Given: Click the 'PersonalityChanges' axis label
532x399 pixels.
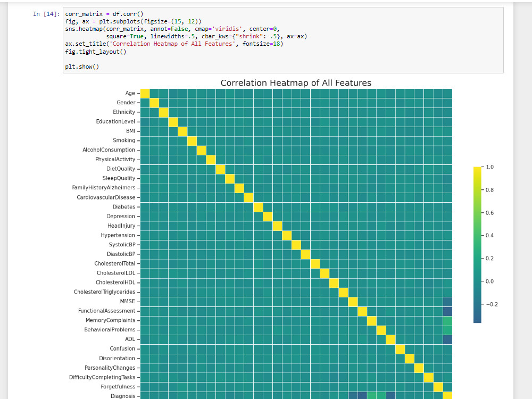Looking at the screenshot, I should click(110, 368).
